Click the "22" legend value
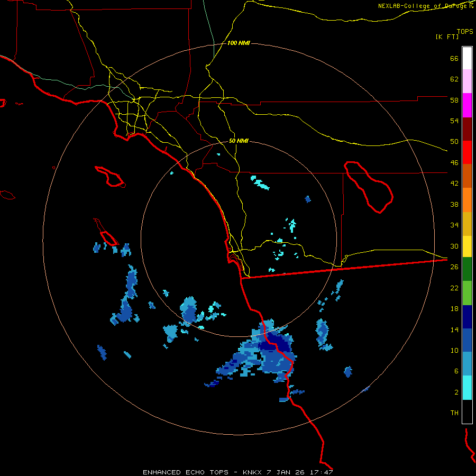The height and width of the screenshot is (476, 476). (x=454, y=288)
